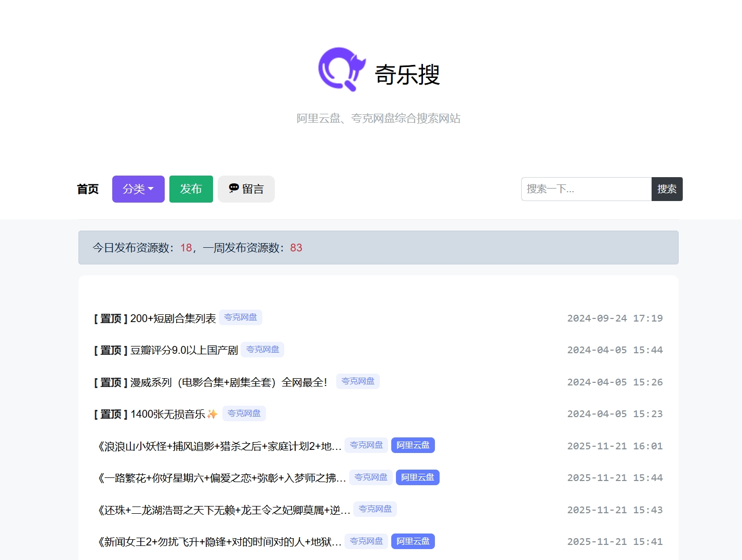Screen dimensions: 742x560
Task: Open the 留言 page
Action: (x=246, y=189)
